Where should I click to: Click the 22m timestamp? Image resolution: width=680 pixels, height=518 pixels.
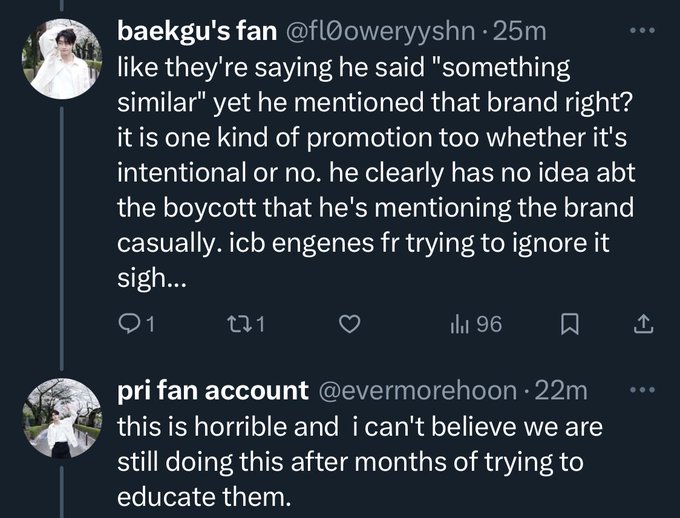561,389
